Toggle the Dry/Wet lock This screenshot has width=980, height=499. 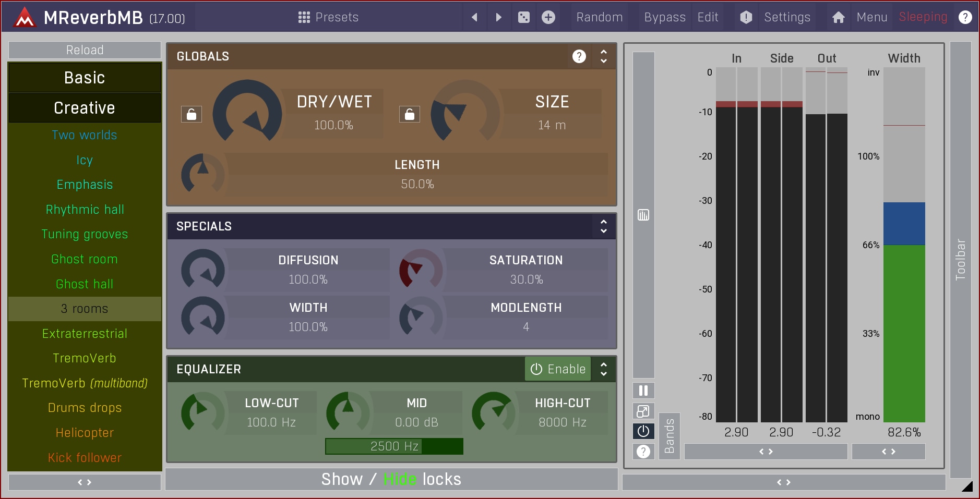(192, 114)
